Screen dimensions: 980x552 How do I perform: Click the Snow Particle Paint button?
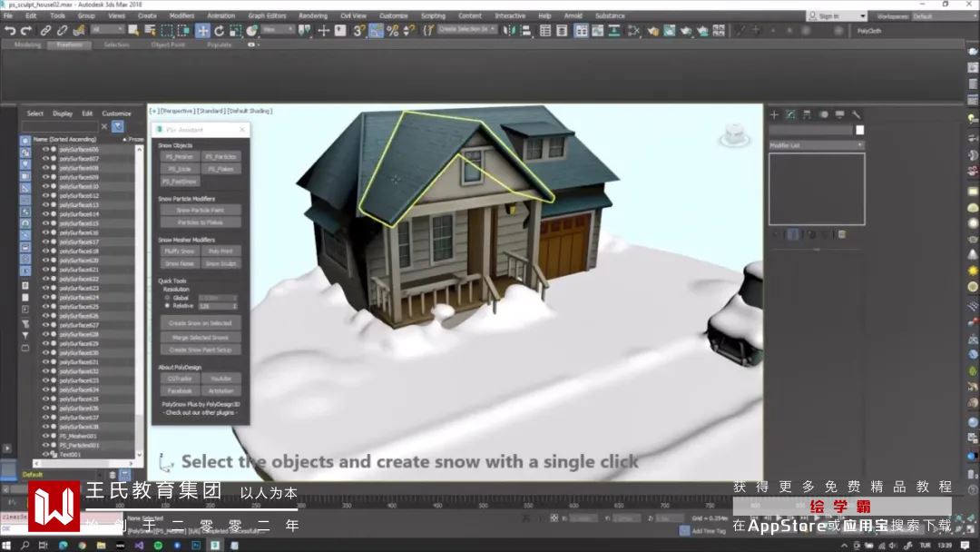[201, 211]
